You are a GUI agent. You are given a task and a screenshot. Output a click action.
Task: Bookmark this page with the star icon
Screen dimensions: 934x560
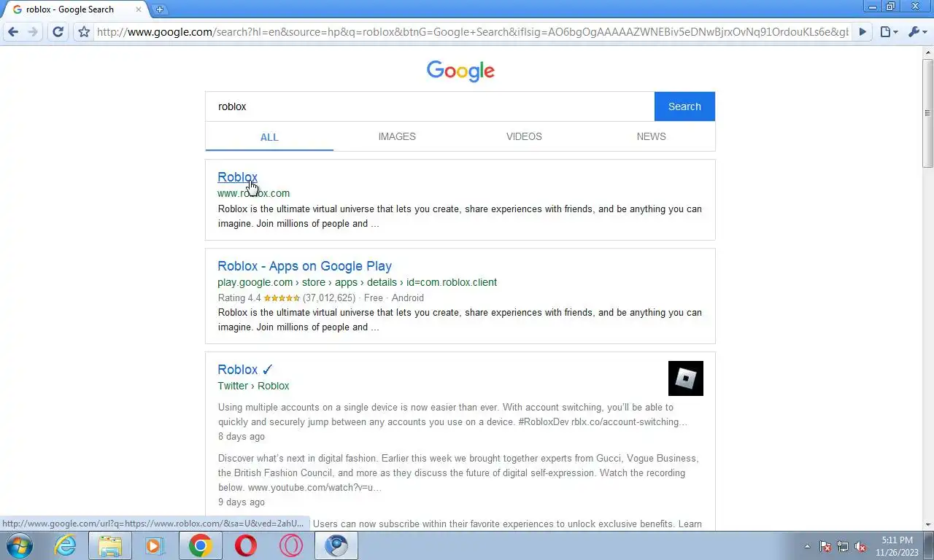click(84, 32)
